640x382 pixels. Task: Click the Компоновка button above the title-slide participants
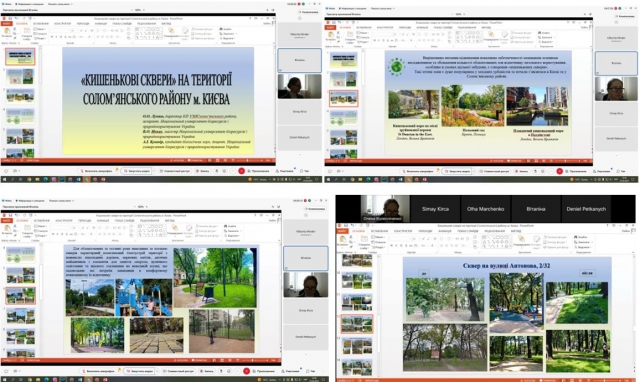(308, 12)
